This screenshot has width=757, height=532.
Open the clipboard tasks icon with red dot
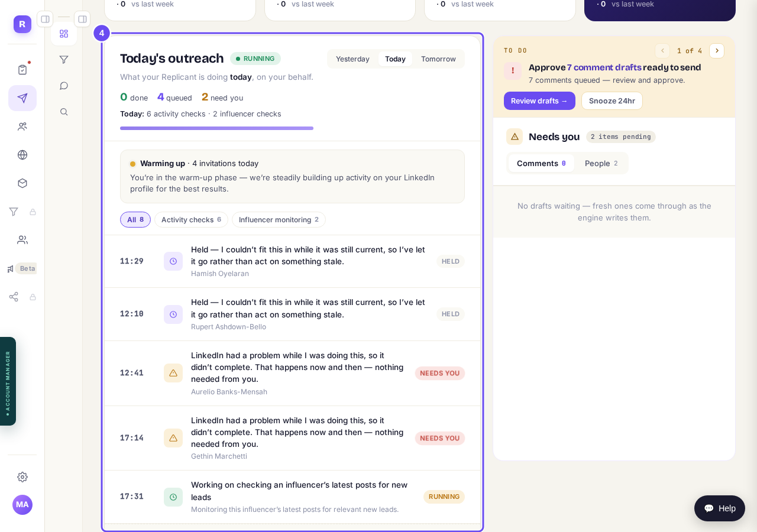pos(22,70)
